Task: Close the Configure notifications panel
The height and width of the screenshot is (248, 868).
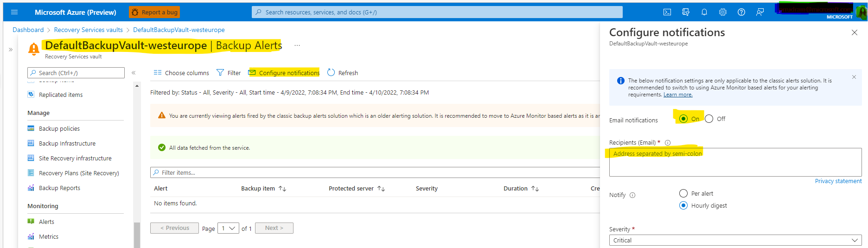Action: (855, 32)
